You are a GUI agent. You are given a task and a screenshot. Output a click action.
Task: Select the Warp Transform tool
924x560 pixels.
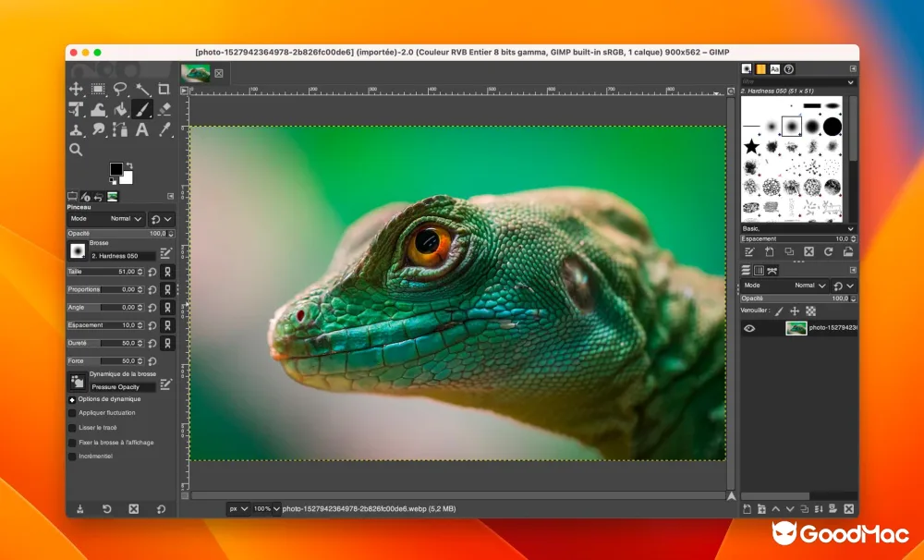[98, 109]
